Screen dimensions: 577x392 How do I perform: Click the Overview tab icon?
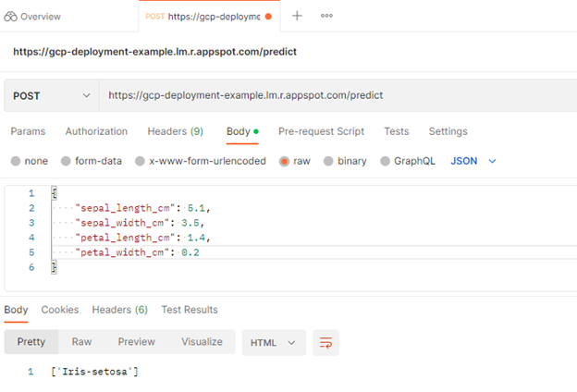tap(12, 17)
